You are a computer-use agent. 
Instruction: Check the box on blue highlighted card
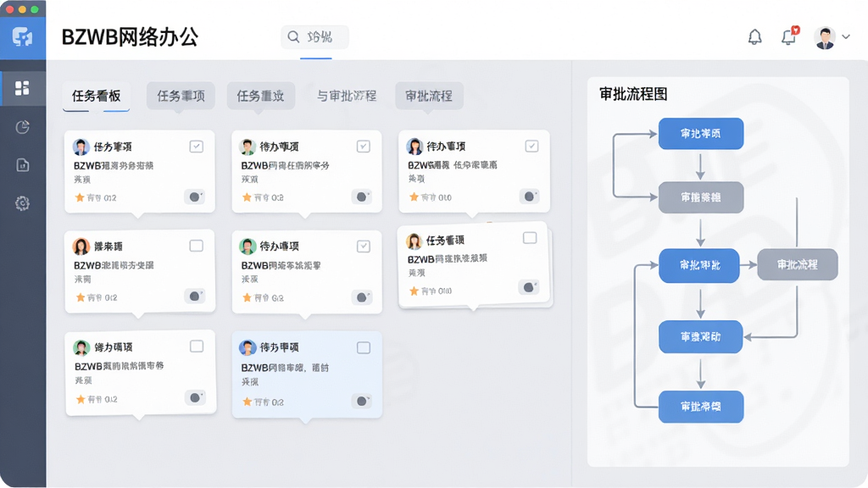tap(363, 347)
